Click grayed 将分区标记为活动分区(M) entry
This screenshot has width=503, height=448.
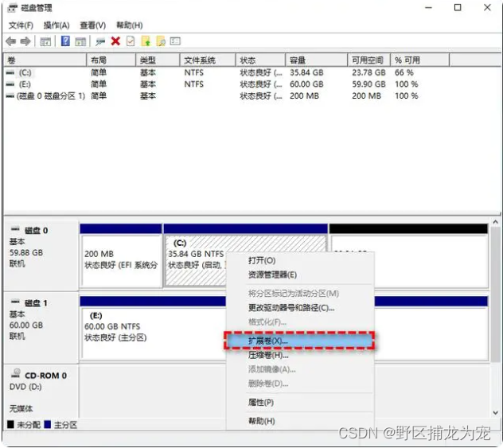point(300,294)
